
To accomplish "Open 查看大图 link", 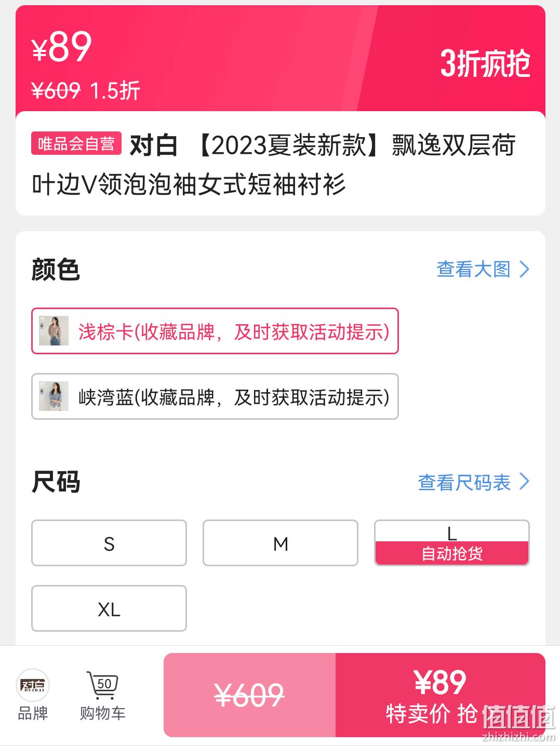I will point(473,269).
